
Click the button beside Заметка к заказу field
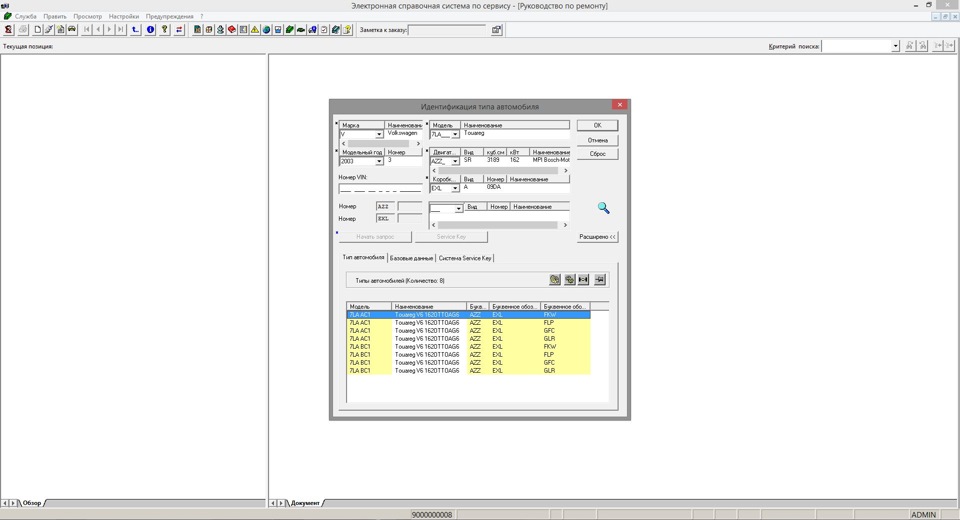click(x=497, y=29)
